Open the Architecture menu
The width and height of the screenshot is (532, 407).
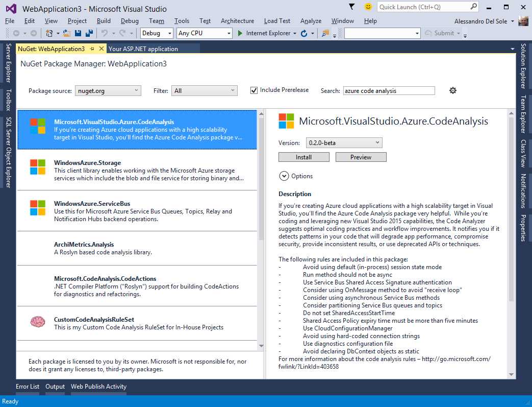coord(237,21)
